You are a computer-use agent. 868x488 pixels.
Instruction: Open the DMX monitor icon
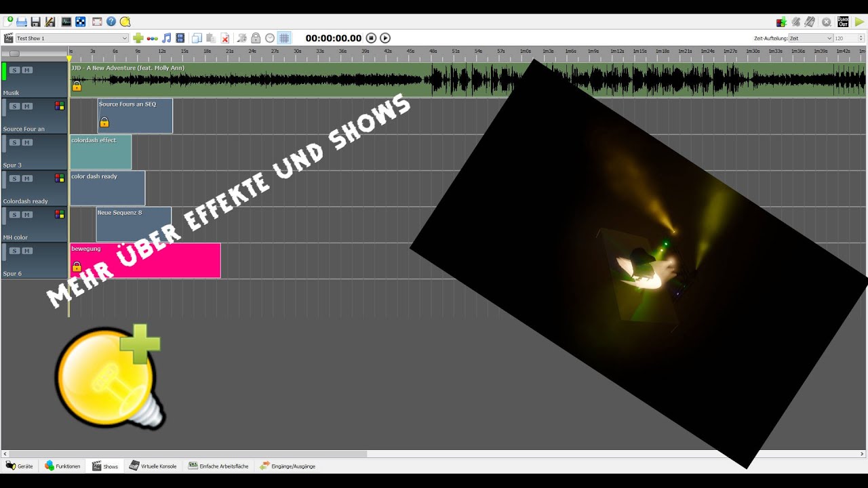(66, 22)
